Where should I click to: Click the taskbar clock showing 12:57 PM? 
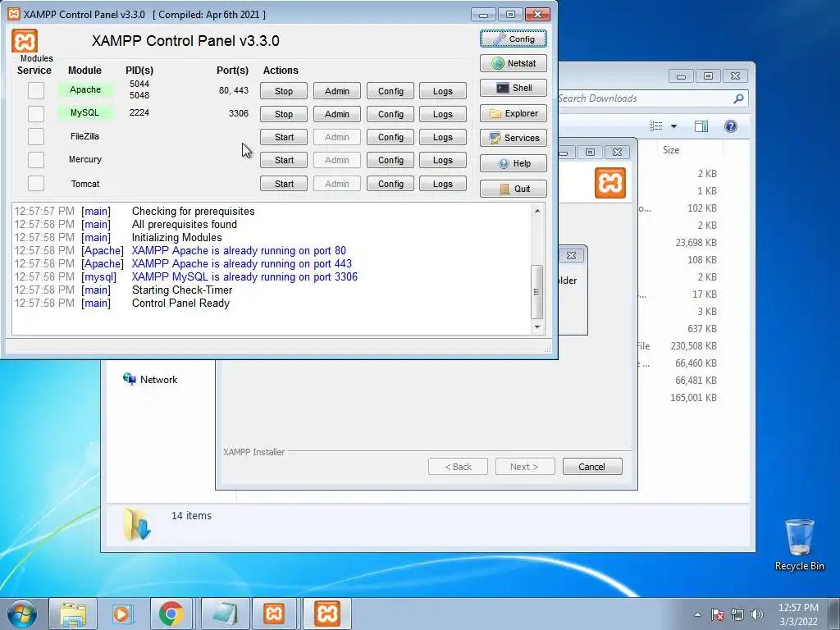click(798, 614)
